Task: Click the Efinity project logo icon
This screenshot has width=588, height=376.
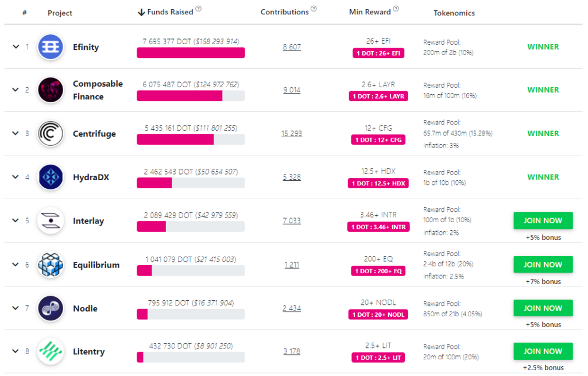Action: (51, 47)
